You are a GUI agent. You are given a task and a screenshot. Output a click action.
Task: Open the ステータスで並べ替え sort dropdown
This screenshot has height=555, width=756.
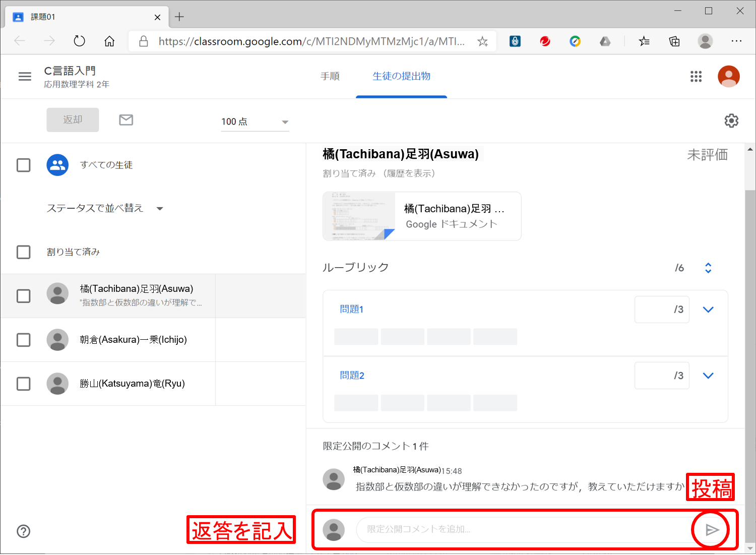coord(105,208)
